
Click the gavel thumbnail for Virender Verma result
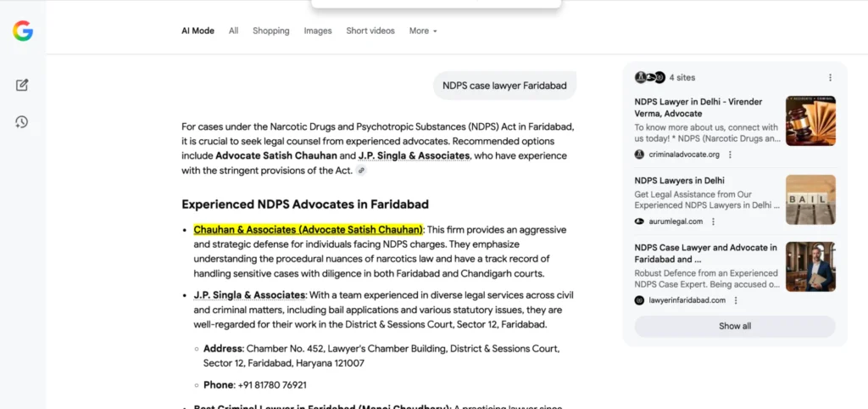[810, 120]
